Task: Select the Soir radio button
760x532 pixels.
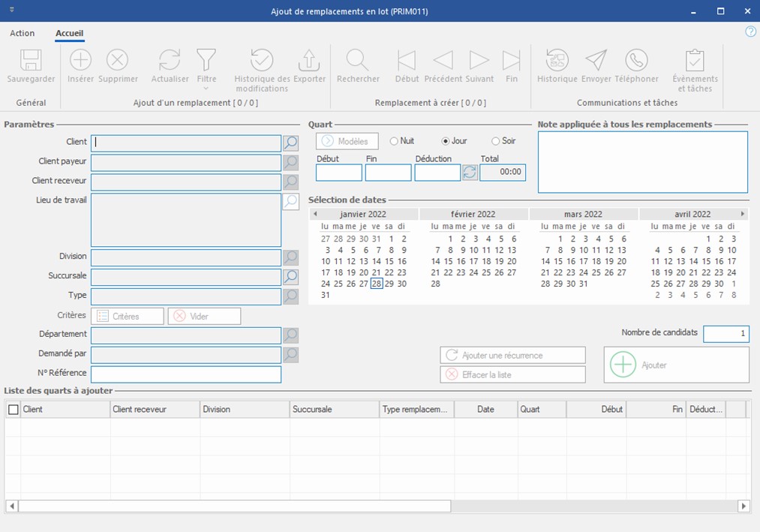Action: [495, 141]
